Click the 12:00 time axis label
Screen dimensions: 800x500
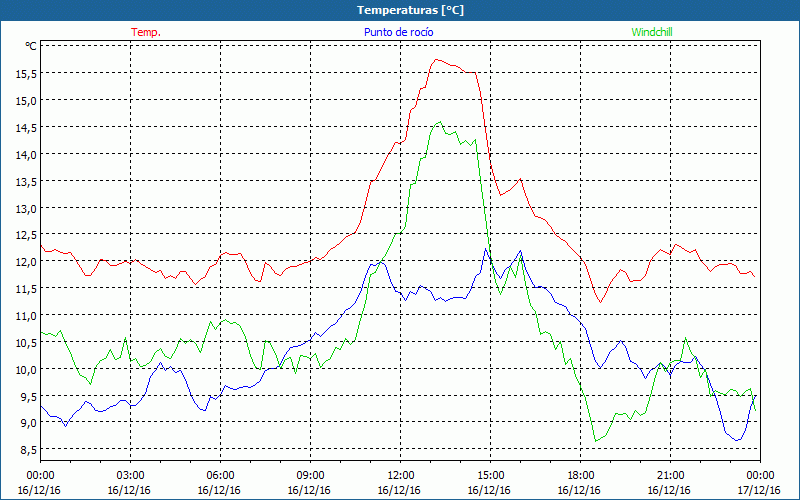click(401, 475)
